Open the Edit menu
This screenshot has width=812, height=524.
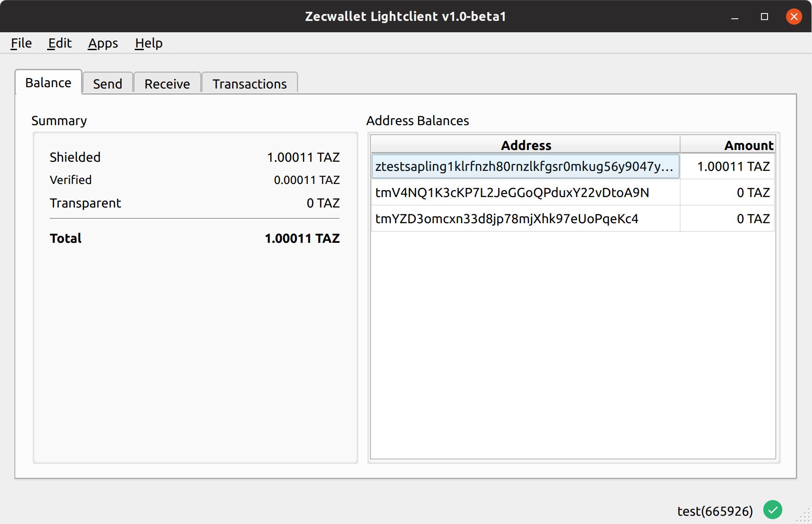[60, 43]
